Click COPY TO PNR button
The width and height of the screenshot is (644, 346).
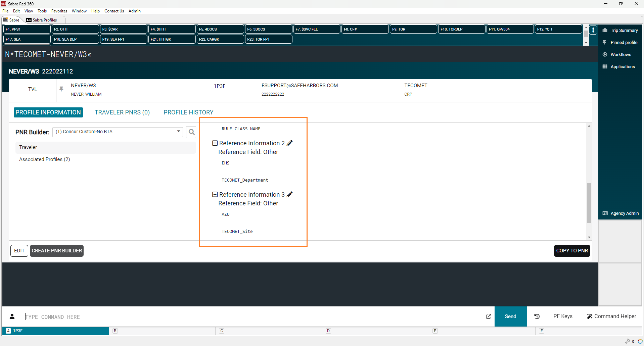click(x=572, y=251)
